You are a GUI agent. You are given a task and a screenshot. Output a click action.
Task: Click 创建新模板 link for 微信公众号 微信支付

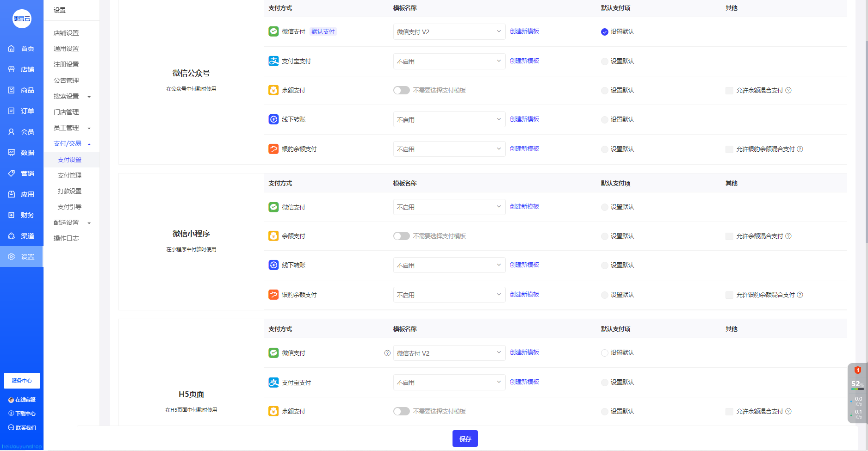coord(524,31)
